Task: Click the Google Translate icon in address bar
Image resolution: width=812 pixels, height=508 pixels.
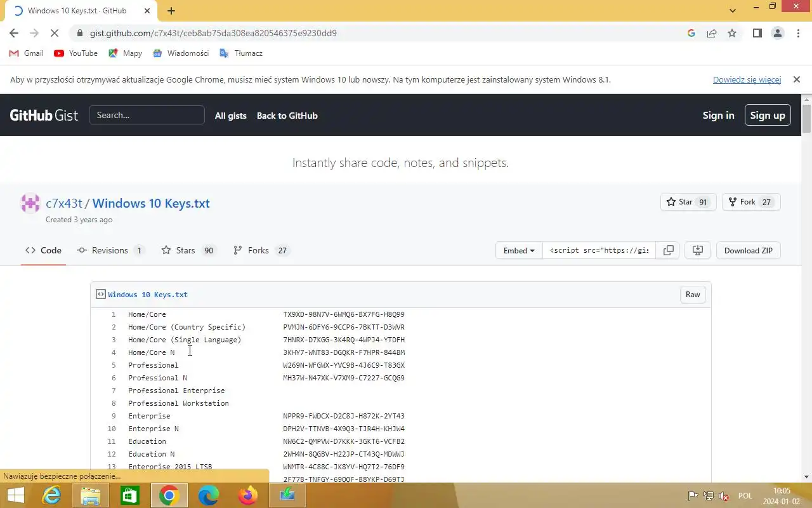Action: (691, 33)
